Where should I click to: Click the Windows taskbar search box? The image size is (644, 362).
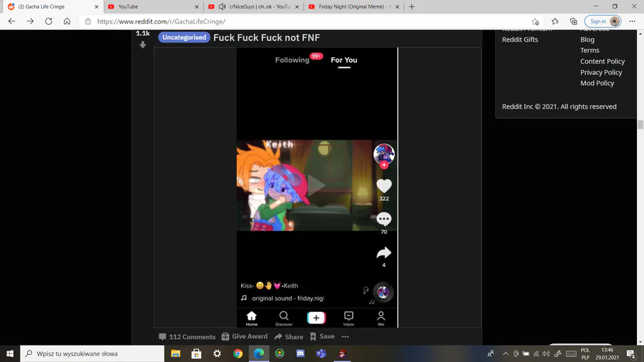(92, 353)
